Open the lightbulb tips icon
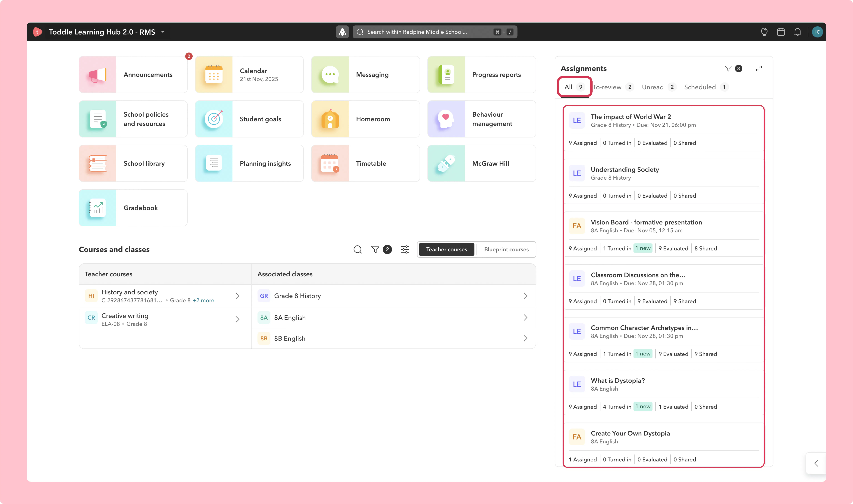Image resolution: width=853 pixels, height=504 pixels. (764, 32)
